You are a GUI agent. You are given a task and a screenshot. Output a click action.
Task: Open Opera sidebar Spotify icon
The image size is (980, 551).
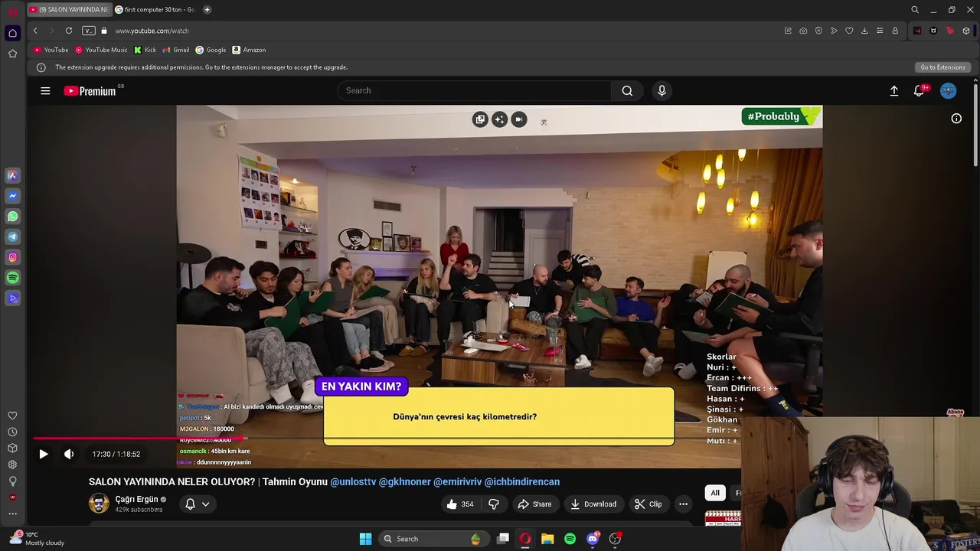(13, 278)
